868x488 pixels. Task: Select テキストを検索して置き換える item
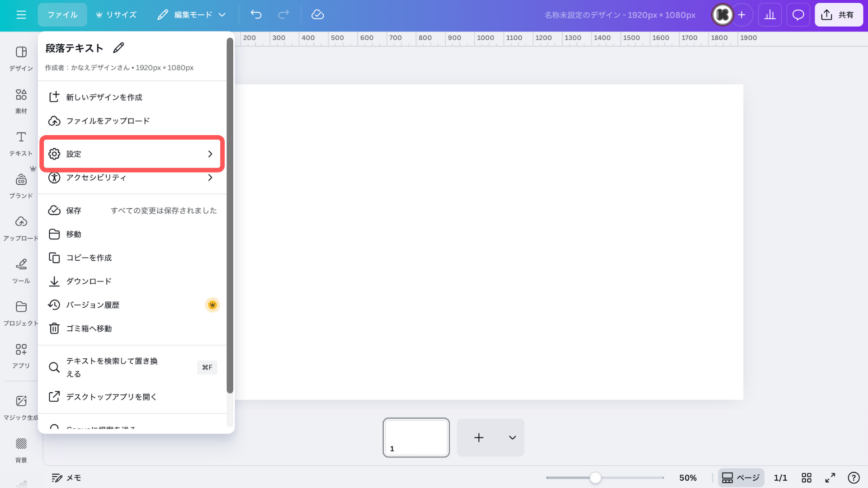pos(132,367)
